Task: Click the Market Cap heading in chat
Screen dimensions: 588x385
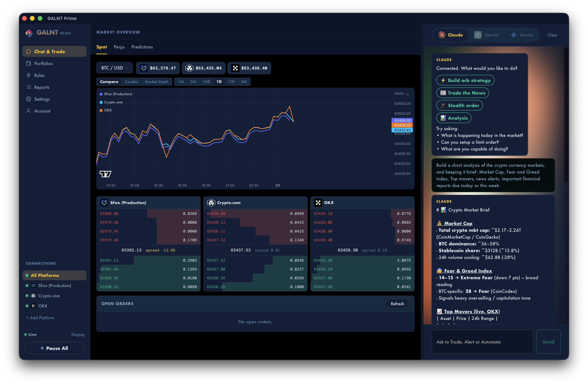Action: pyautogui.click(x=455, y=223)
